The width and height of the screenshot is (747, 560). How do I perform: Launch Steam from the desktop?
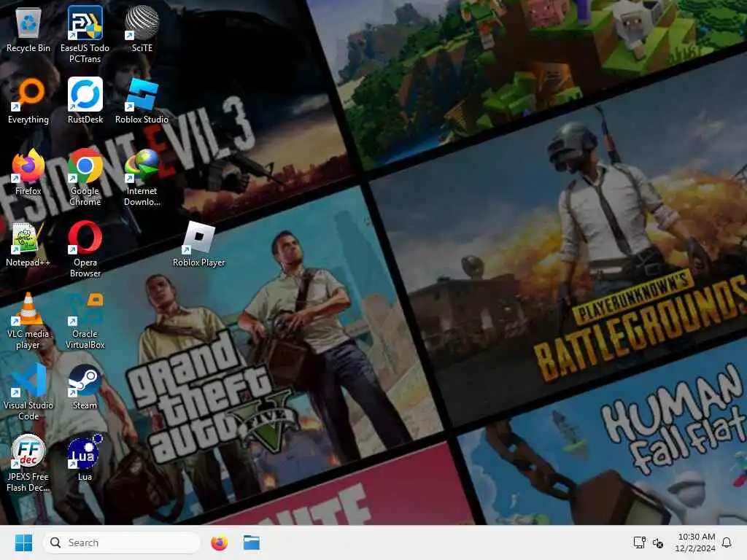point(85,387)
